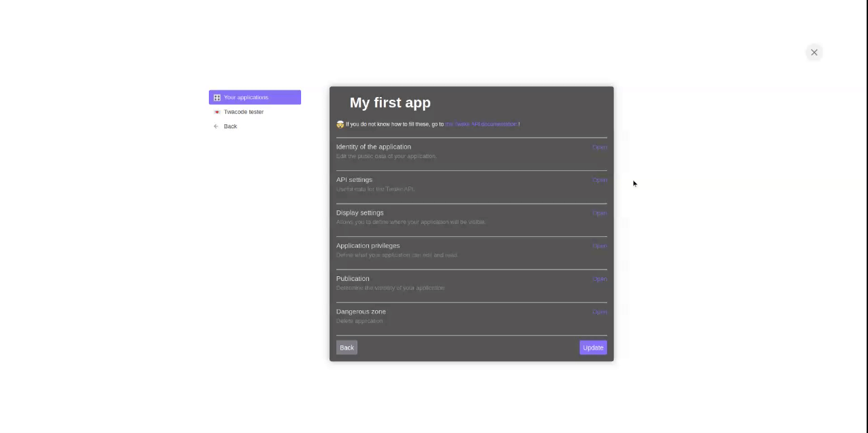Click the emoji before the documentation hint
868x433 pixels.
pos(340,124)
